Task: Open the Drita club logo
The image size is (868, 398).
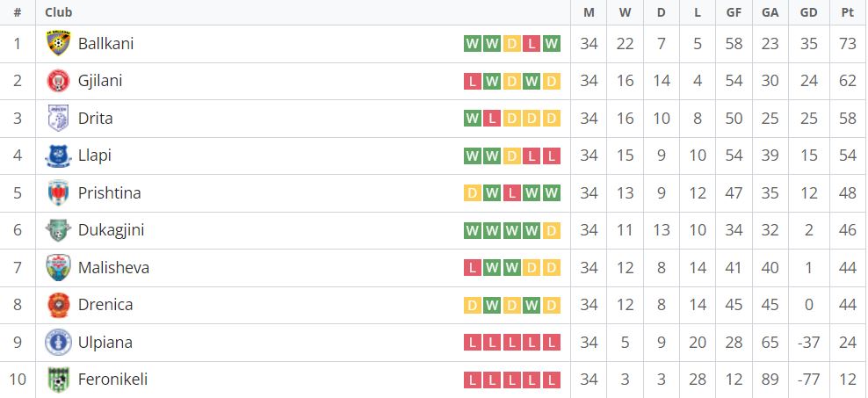Action: click(x=58, y=118)
